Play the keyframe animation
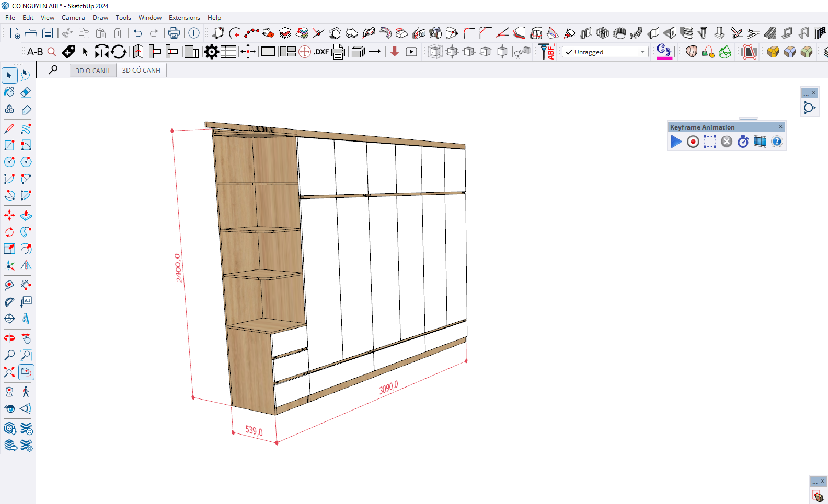The height and width of the screenshot is (504, 828). [x=676, y=142]
